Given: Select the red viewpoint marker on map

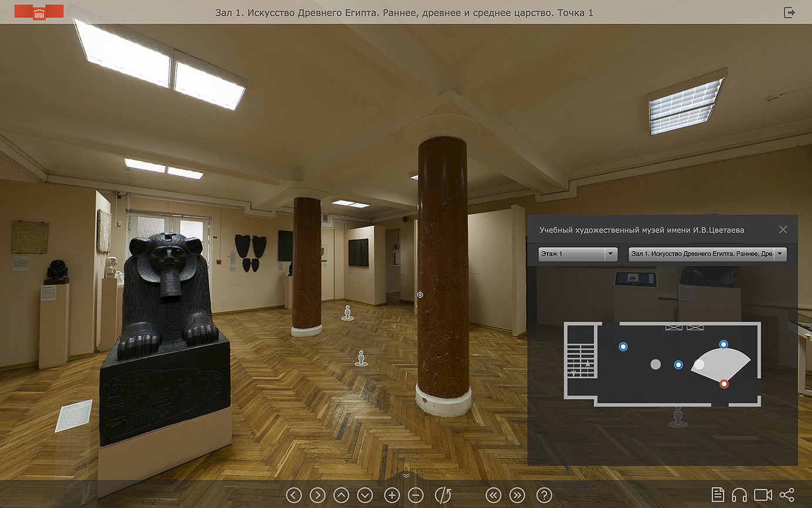Looking at the screenshot, I should 724,384.
